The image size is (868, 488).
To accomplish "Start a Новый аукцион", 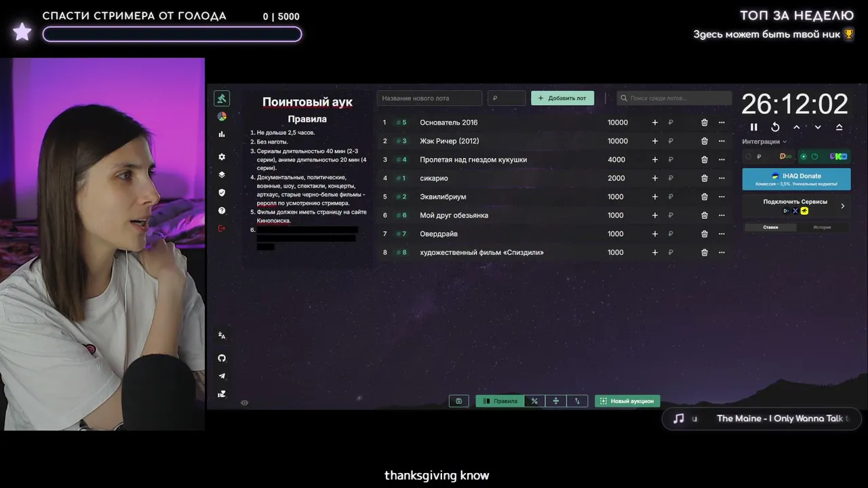I will 627,401.
